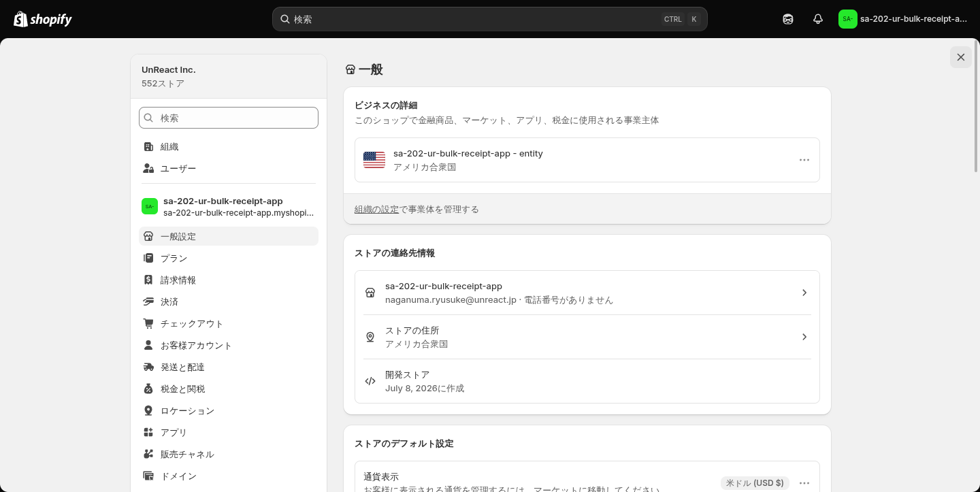Screen dimensions: 980x492
Task: Click the 決済 payment icon
Action: (x=148, y=301)
